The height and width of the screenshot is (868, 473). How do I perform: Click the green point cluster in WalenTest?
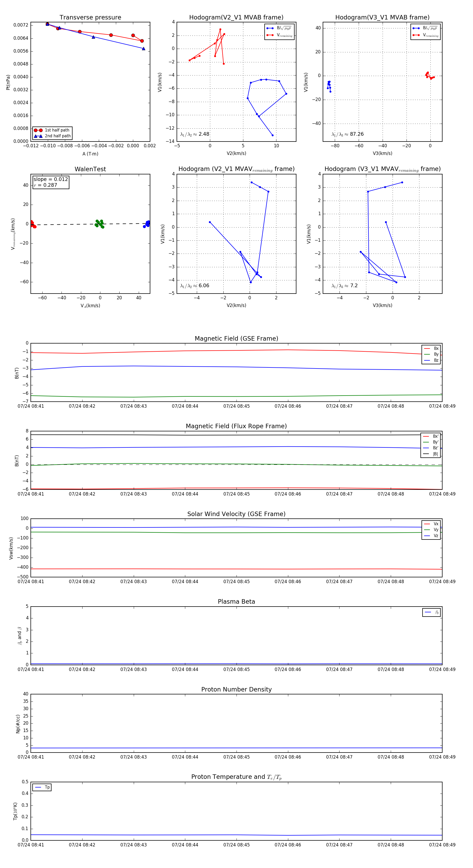[99, 224]
